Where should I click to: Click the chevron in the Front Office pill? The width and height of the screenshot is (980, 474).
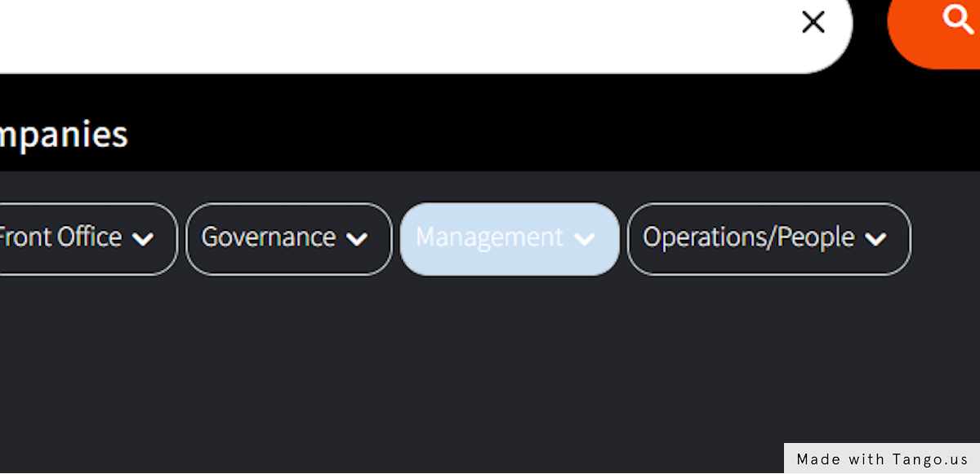click(x=143, y=239)
